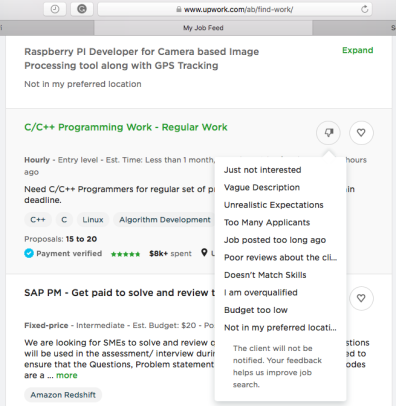396x406 pixels.
Task: Click the 'client will not be notified' note
Action: tap(277, 366)
